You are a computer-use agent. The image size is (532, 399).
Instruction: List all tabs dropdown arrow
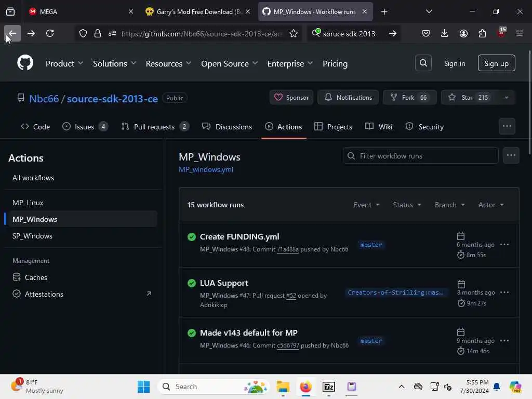[x=429, y=12]
